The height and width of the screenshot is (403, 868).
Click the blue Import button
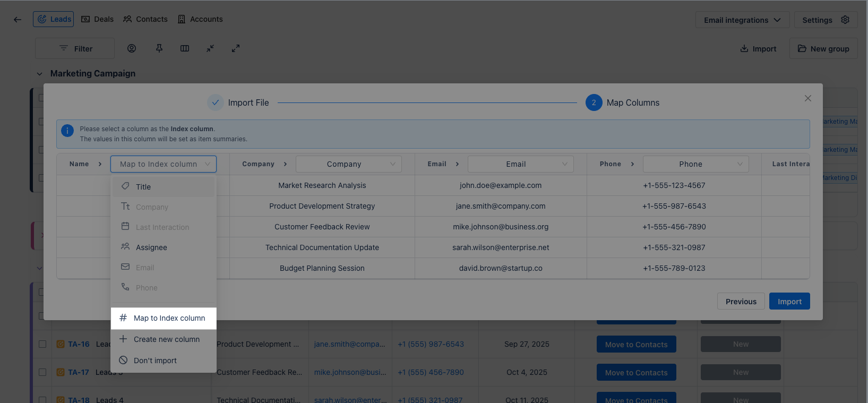tap(789, 302)
